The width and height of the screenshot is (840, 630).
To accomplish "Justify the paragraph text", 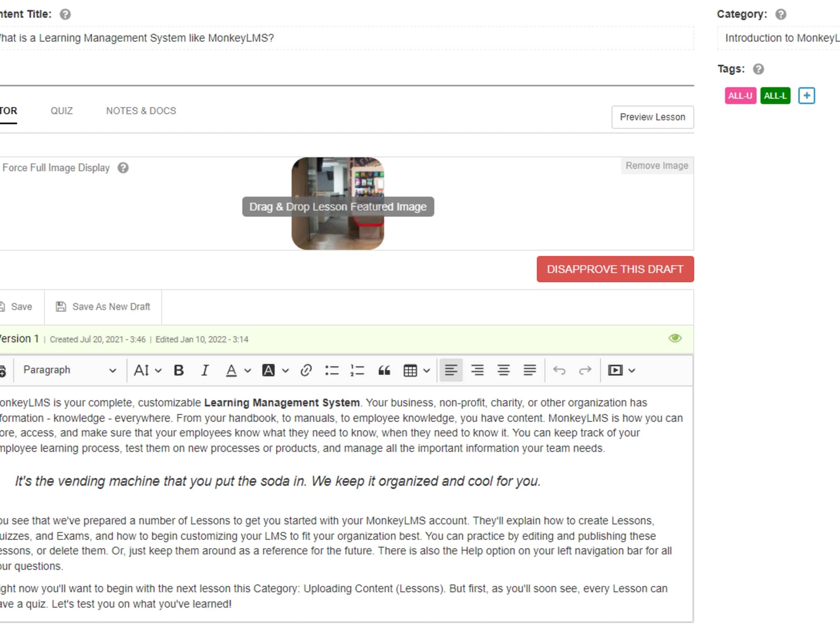I will (x=530, y=370).
